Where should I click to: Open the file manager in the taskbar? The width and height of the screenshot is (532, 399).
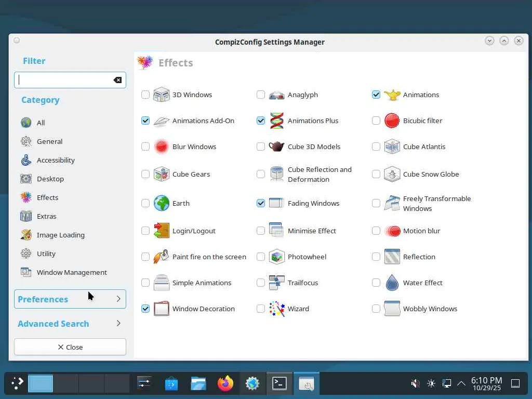[198, 384]
